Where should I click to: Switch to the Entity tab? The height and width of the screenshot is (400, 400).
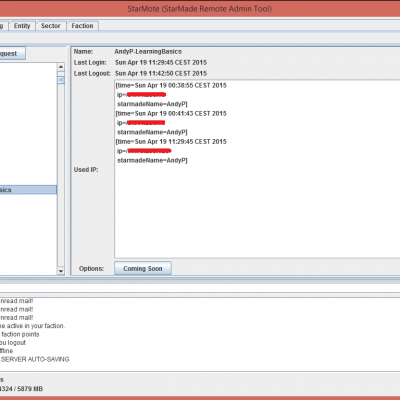[22, 26]
